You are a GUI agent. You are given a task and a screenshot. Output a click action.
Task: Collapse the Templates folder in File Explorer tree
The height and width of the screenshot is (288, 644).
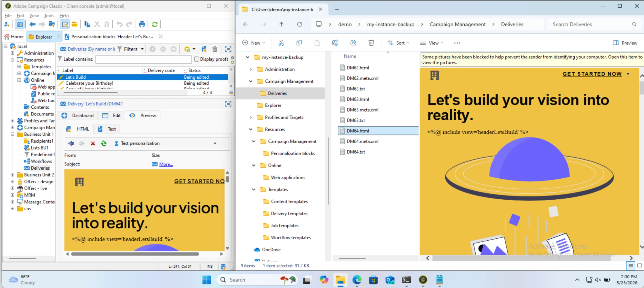253,190
